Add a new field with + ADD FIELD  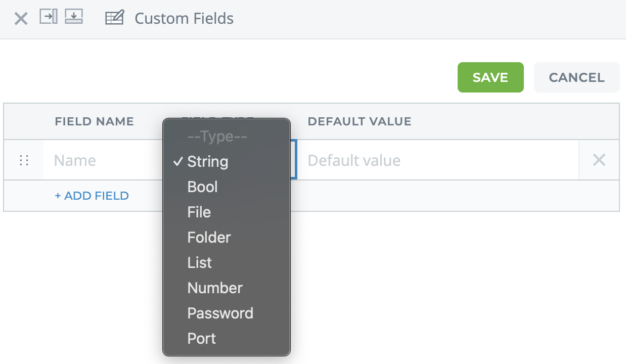tap(92, 196)
